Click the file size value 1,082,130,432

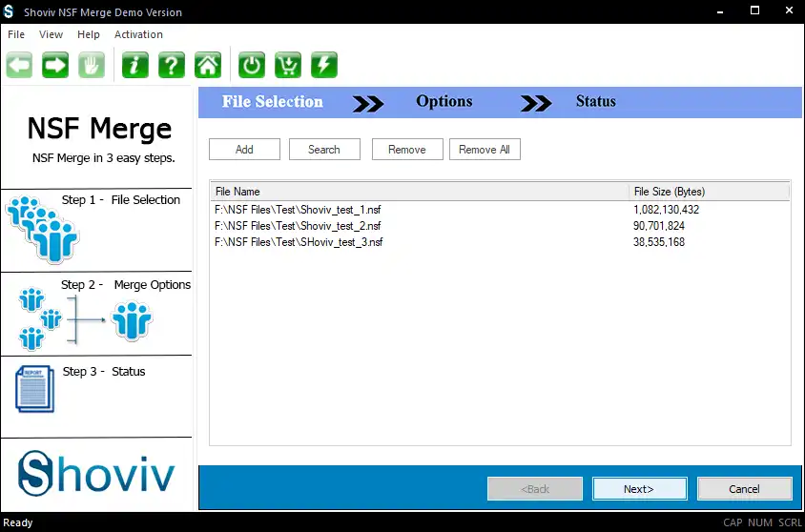click(666, 210)
